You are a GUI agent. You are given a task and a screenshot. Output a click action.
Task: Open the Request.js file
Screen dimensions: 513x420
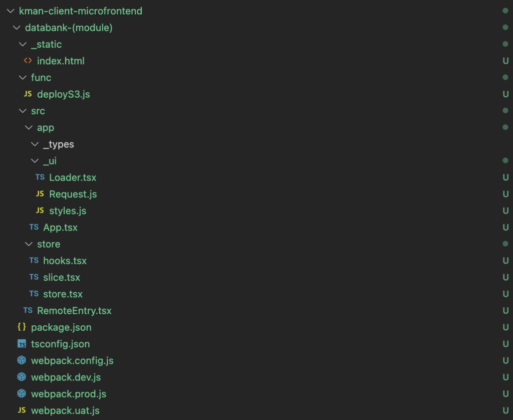(73, 194)
